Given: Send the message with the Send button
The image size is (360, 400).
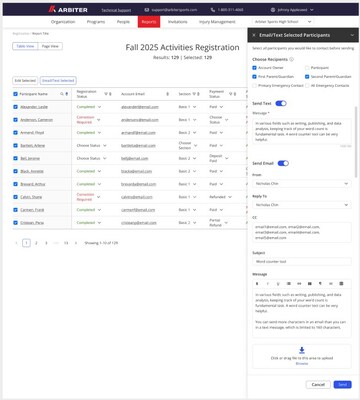Looking at the screenshot, I should 342,384.
